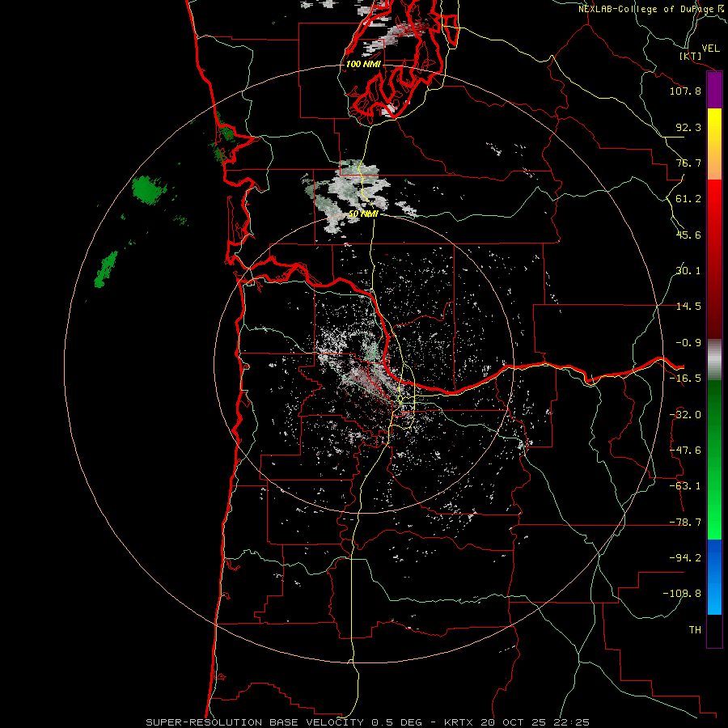Click the 45.6 velocity scale value
Viewport: 728px width, 728px height.
tap(688, 235)
